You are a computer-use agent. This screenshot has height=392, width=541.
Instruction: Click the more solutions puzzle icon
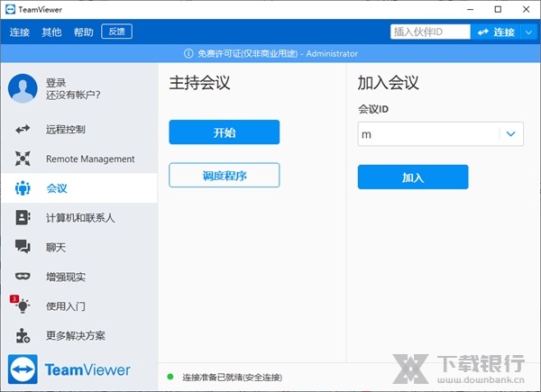23,335
